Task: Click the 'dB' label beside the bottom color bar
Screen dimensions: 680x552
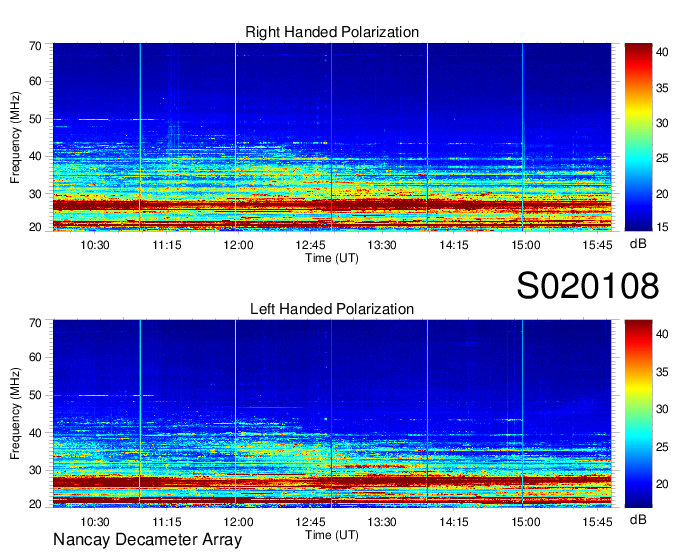Action: coord(638,520)
